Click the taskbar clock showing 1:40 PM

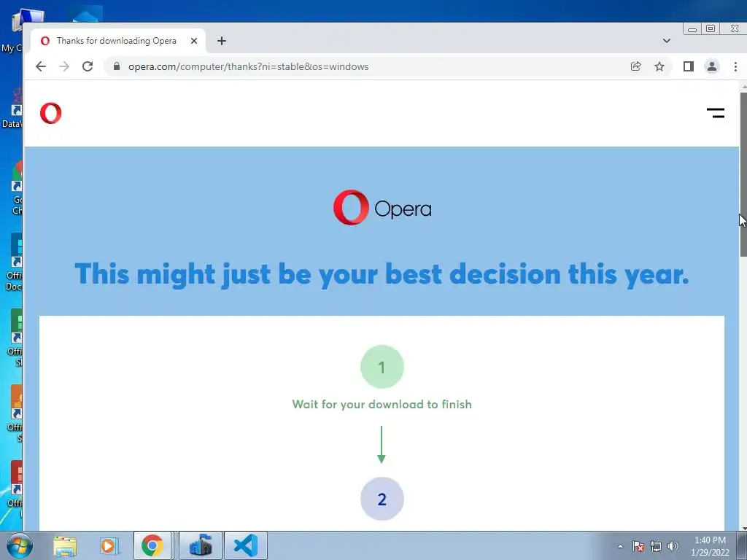click(x=710, y=546)
